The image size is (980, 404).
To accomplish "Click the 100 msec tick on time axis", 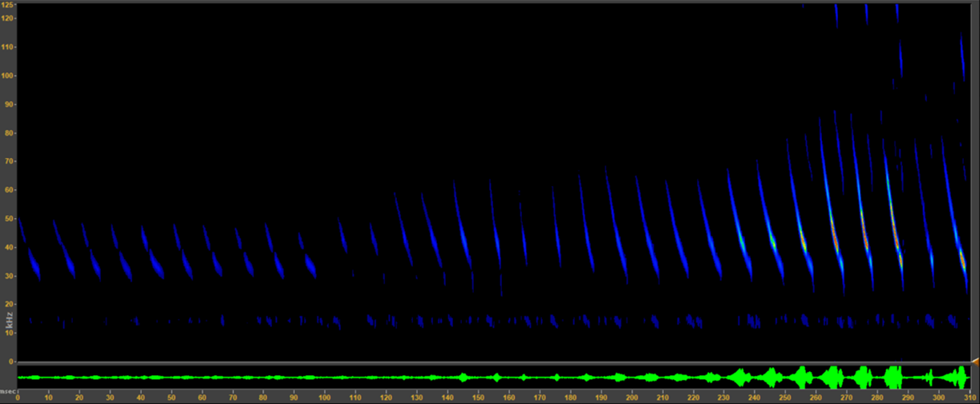I will click(x=325, y=398).
